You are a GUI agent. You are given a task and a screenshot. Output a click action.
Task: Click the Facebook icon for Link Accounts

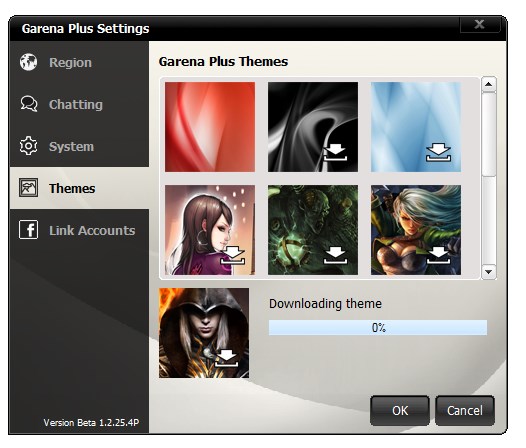tap(29, 230)
